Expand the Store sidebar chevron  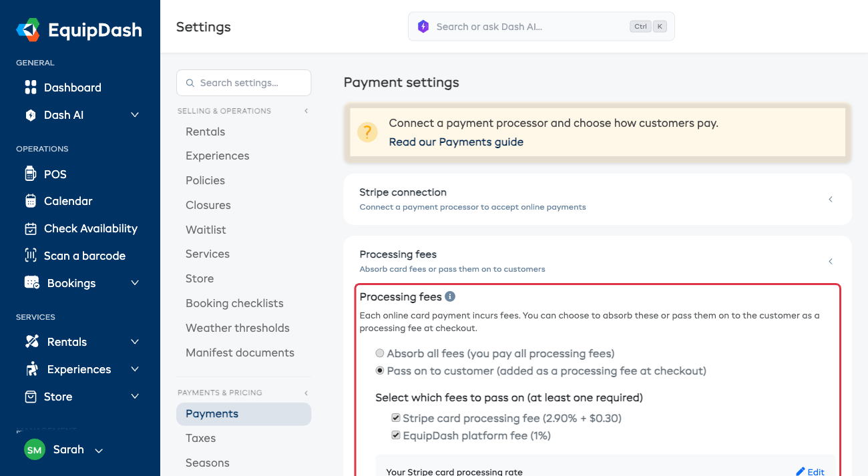[x=135, y=397]
